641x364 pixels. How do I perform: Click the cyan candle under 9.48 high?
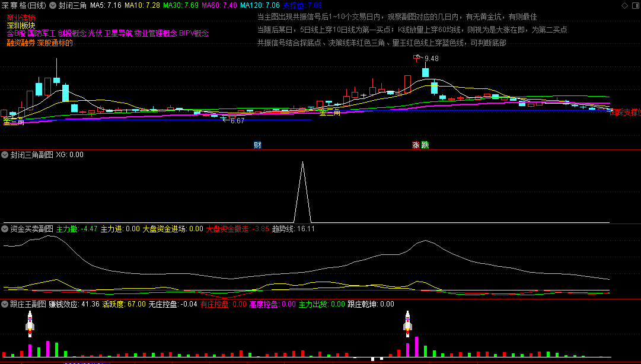pyautogui.click(x=425, y=72)
